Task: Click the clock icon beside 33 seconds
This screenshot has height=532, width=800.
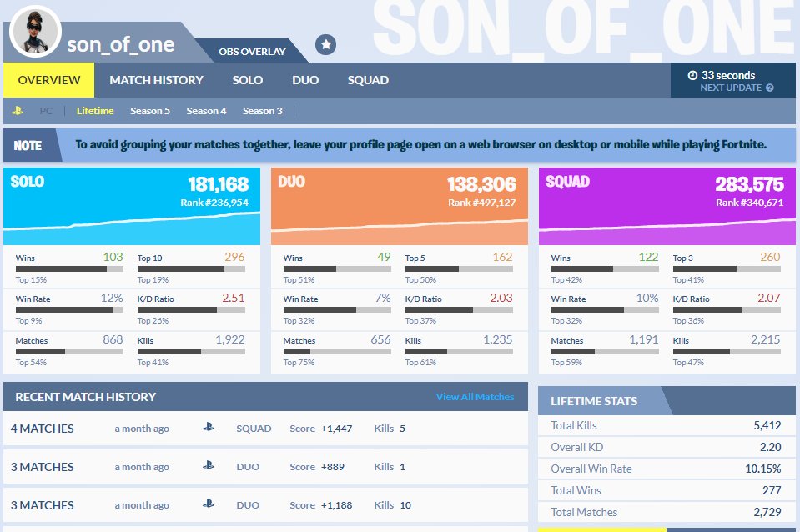Action: (692, 76)
